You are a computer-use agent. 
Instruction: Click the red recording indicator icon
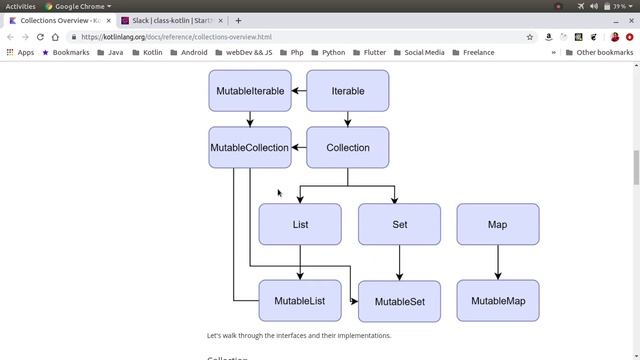[558, 6]
